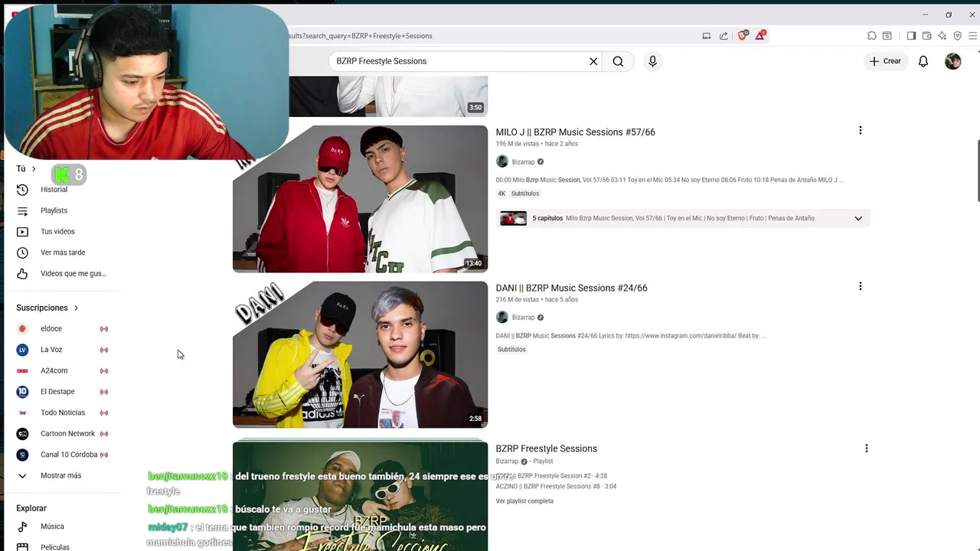Click the Música explore icon
The width and height of the screenshot is (980, 551).
tap(22, 527)
